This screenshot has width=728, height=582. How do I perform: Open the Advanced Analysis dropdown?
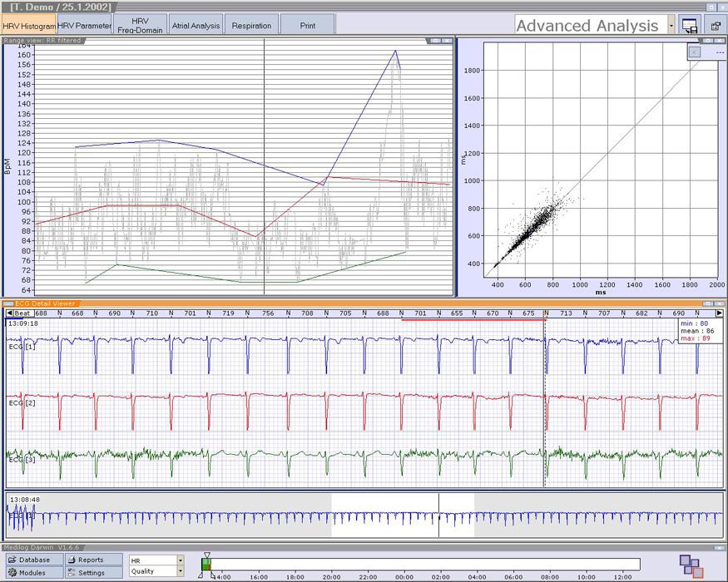tap(671, 26)
